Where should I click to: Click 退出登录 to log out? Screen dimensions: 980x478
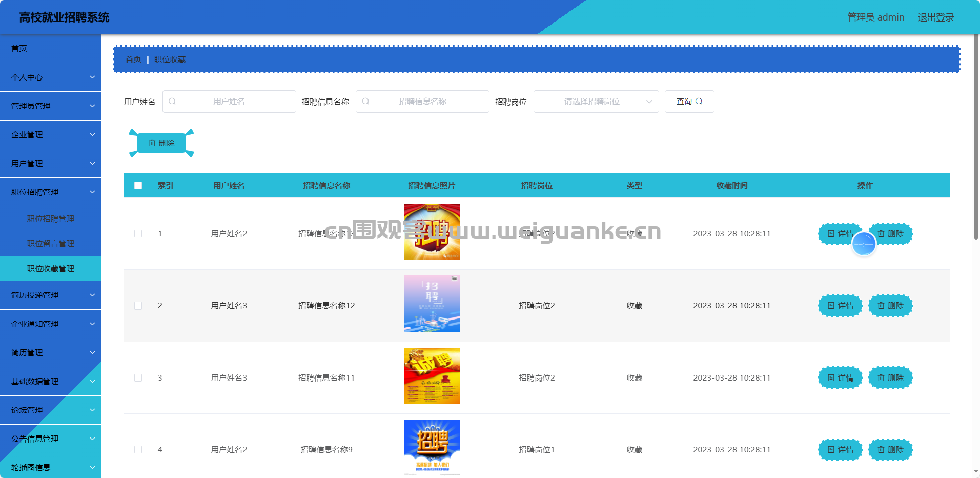coord(935,17)
